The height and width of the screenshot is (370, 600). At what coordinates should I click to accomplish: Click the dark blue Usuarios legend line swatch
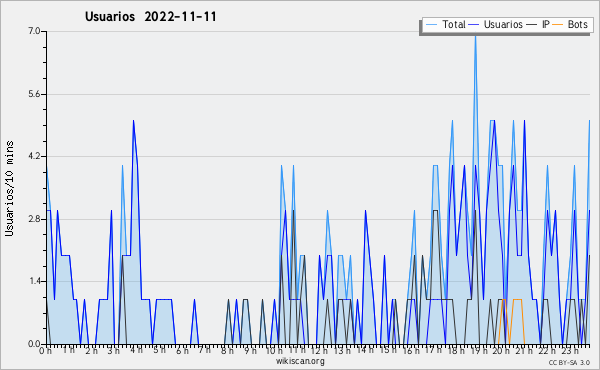474,25
